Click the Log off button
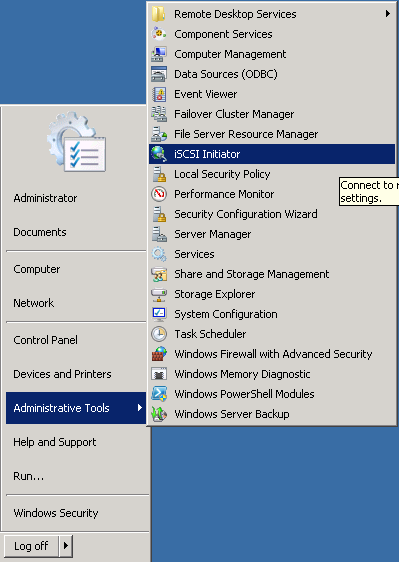This screenshot has height=562, width=399. pyautogui.click(x=31, y=546)
